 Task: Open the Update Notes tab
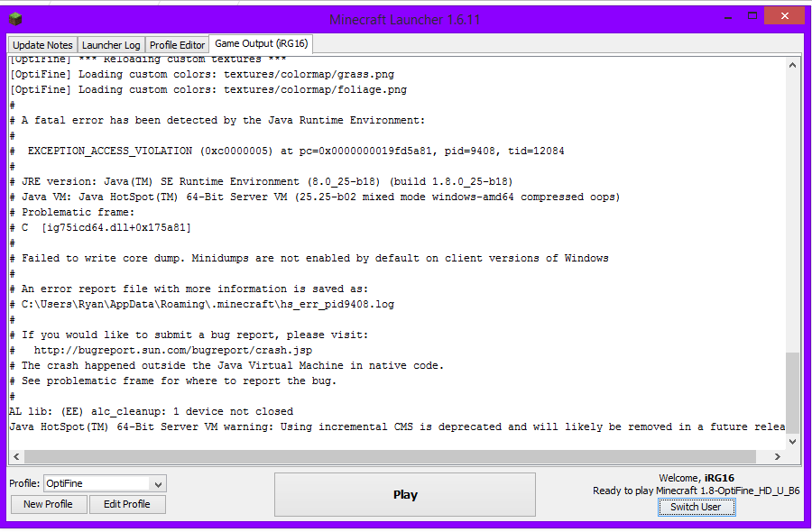(x=42, y=45)
